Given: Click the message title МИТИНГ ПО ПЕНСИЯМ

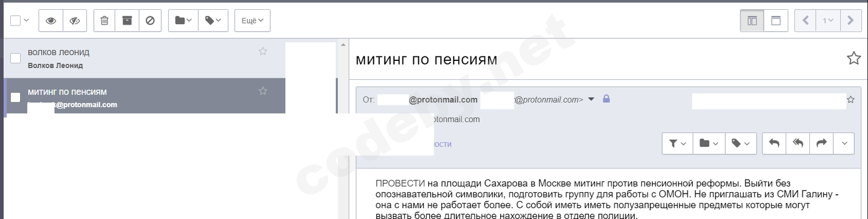Looking at the screenshot, I should 426,60.
